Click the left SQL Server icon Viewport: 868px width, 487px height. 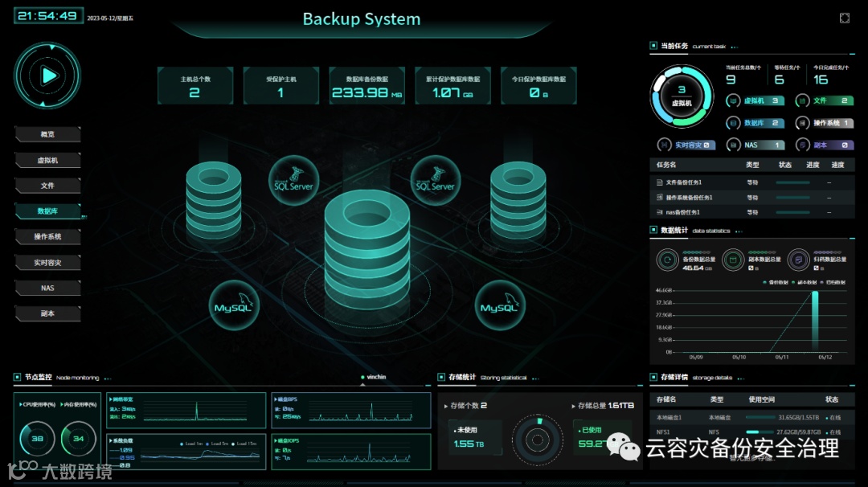coord(293,180)
